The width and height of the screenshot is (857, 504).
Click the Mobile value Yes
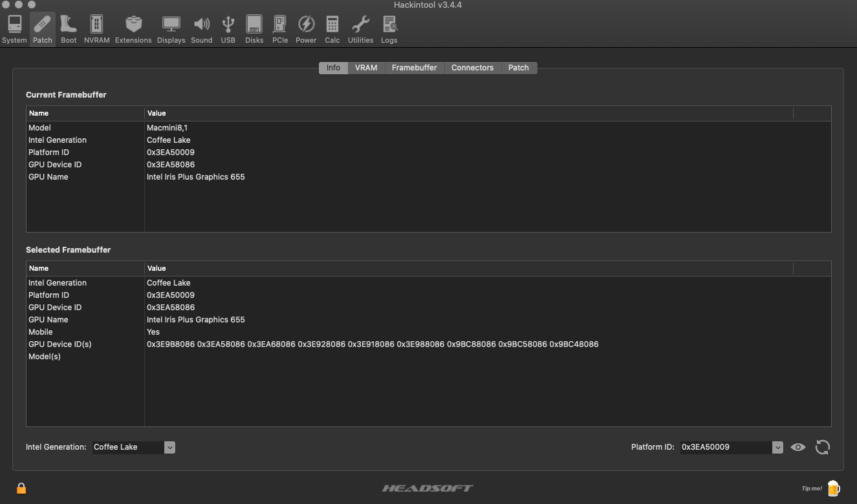153,332
